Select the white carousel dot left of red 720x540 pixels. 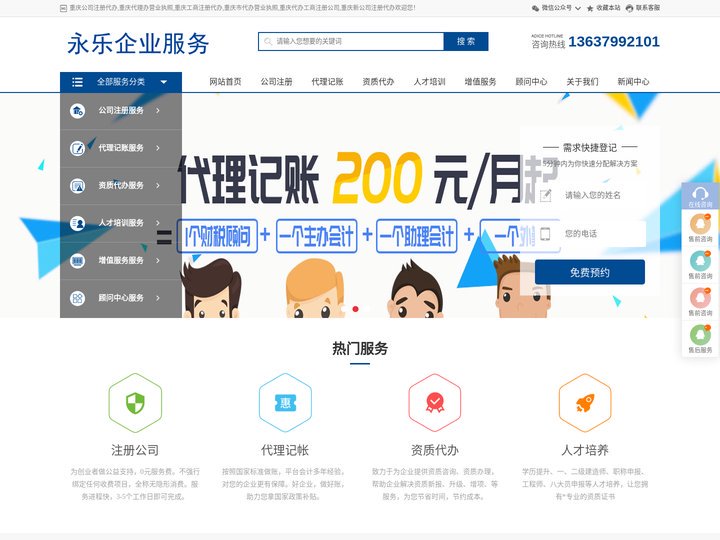click(x=343, y=309)
